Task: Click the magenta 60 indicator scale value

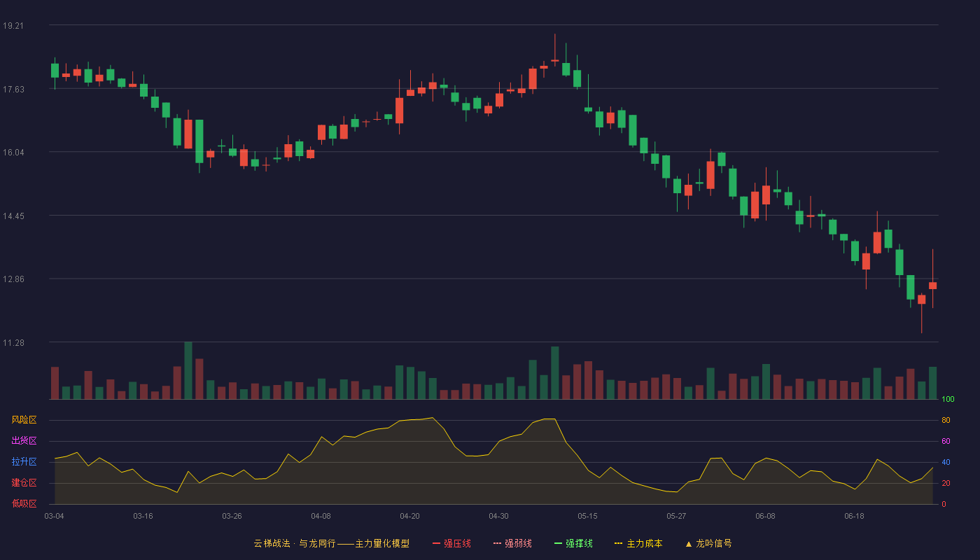Action: click(x=946, y=442)
